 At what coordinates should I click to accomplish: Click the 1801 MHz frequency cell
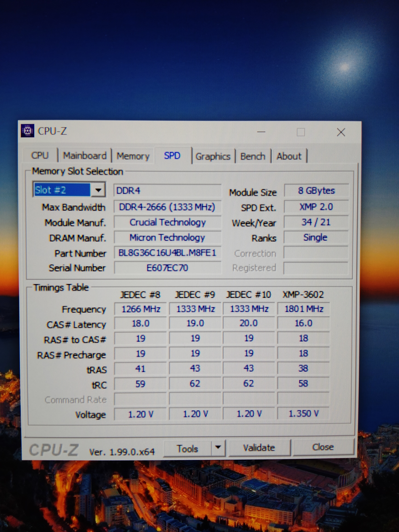click(x=304, y=309)
